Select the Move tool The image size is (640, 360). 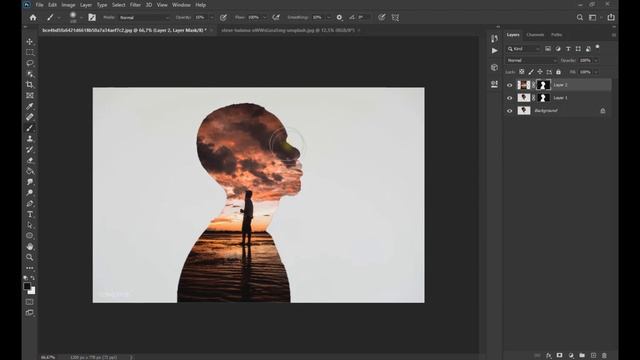pos(30,42)
